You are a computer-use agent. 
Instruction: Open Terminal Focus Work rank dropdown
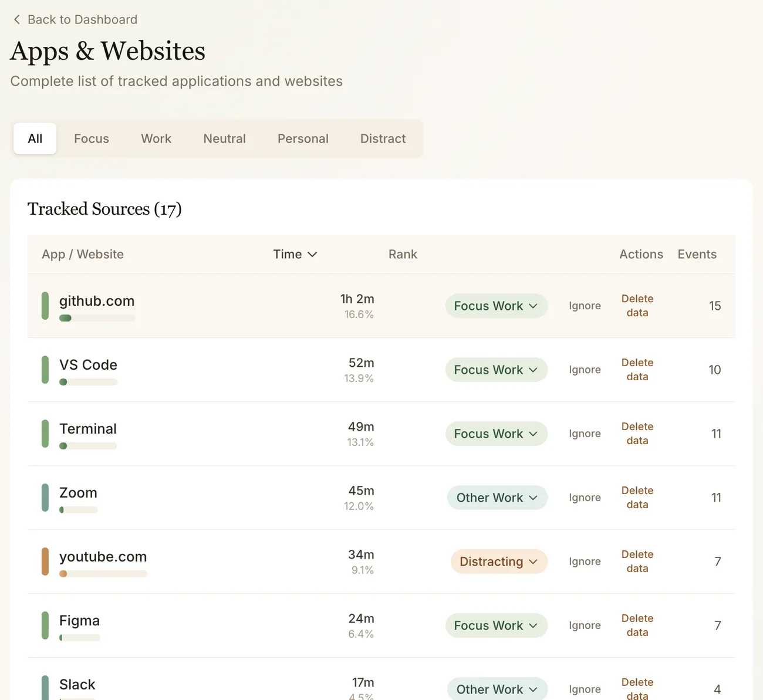[x=497, y=434]
